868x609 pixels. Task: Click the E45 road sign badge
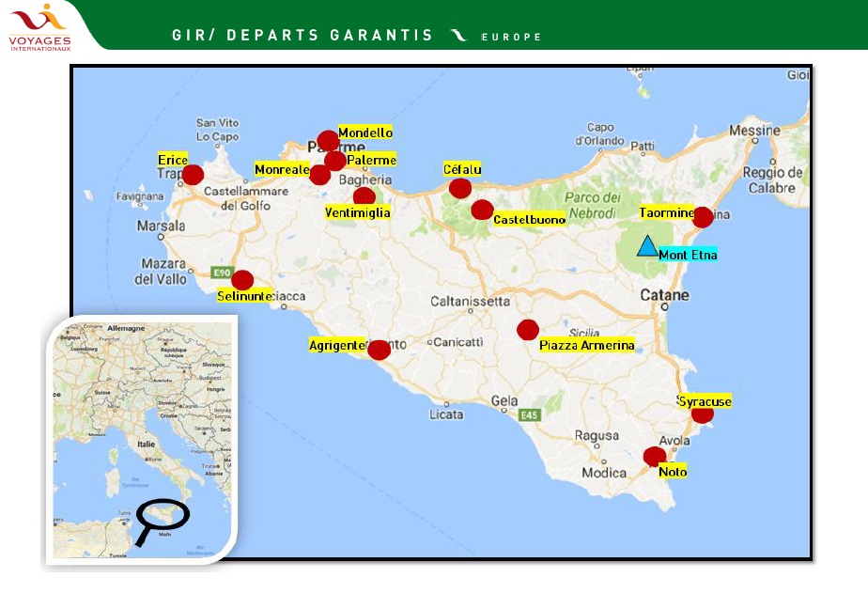click(x=529, y=414)
